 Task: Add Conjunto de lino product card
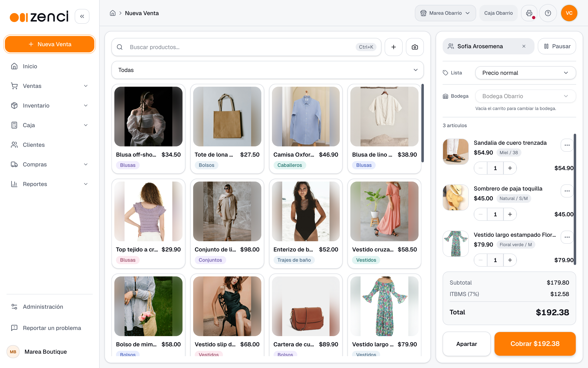[227, 224]
